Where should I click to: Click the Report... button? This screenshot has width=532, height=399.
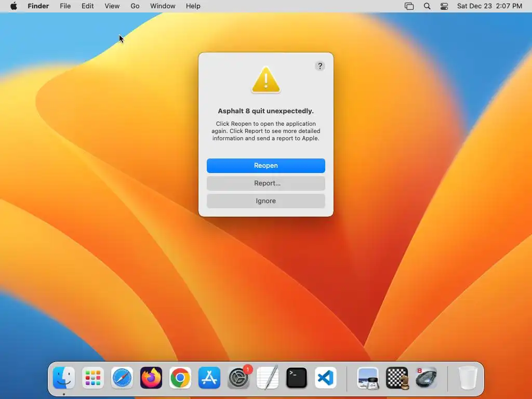click(x=265, y=183)
